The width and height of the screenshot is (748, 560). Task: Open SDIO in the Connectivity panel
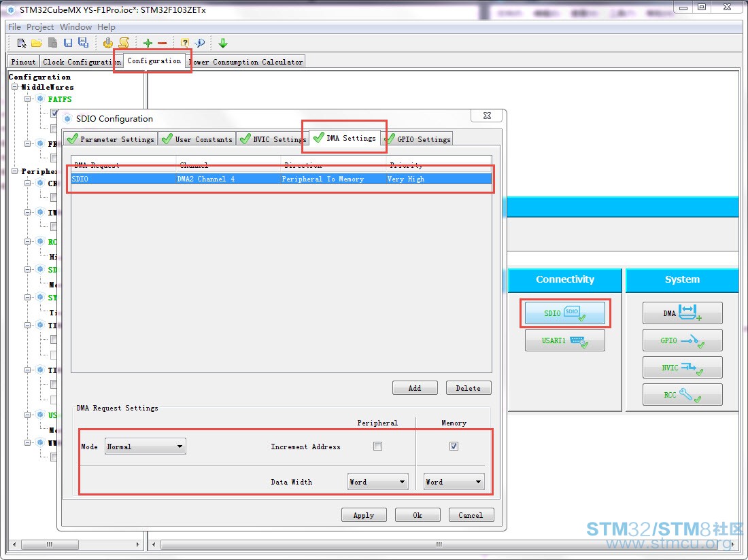[565, 313]
